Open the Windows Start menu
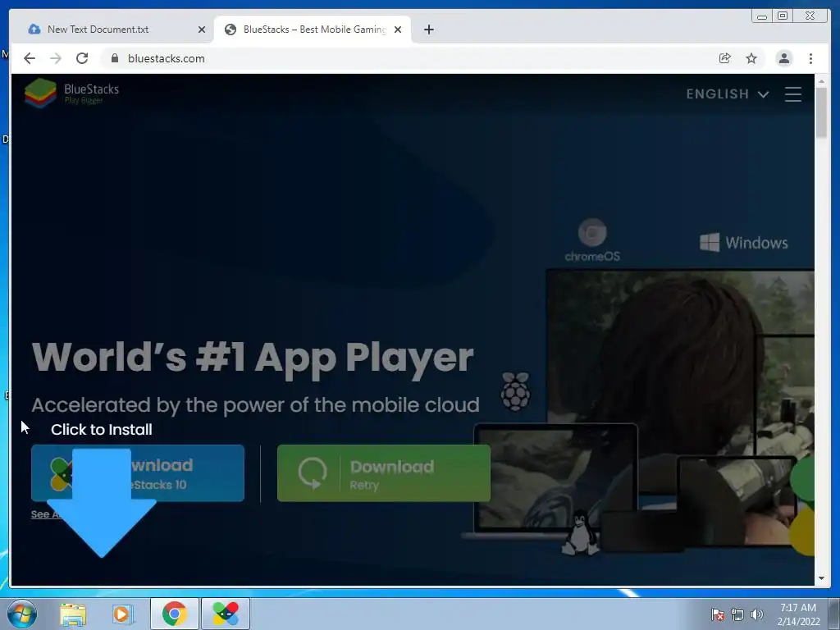This screenshot has height=630, width=840. click(x=22, y=614)
